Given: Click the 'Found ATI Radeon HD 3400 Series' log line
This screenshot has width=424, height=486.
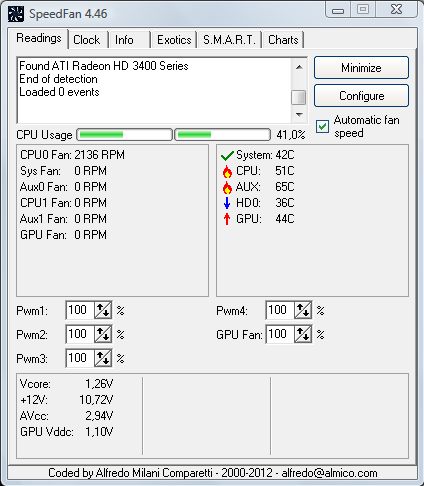Looking at the screenshot, I should [x=104, y=66].
